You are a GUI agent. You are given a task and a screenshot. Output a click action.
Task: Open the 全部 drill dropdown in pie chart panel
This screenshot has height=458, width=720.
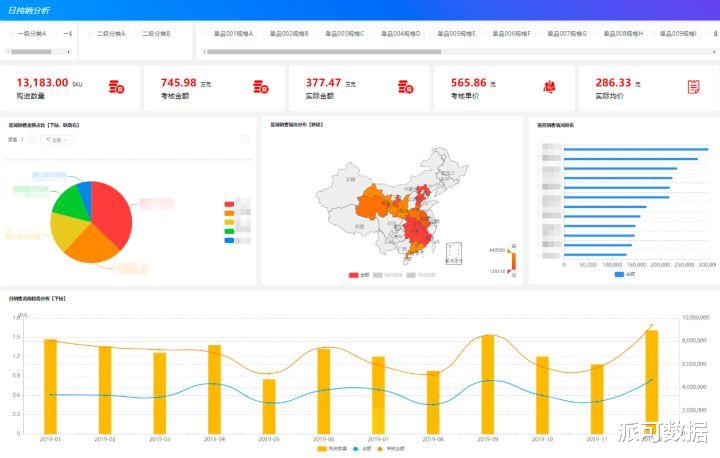tap(57, 140)
